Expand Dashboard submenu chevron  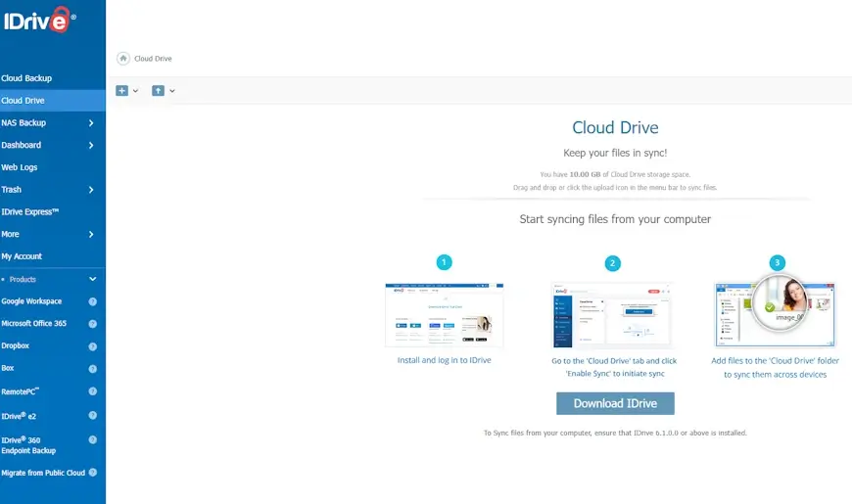coord(91,146)
